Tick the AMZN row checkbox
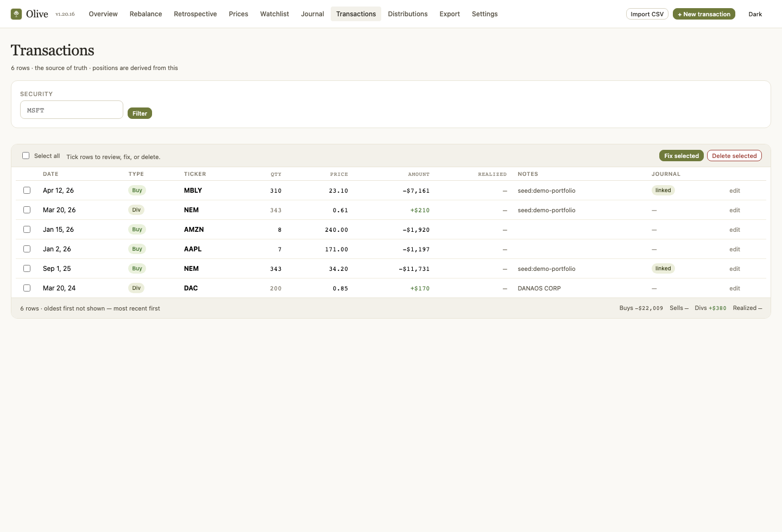Screen dimensions: 782x532 tap(27, 230)
